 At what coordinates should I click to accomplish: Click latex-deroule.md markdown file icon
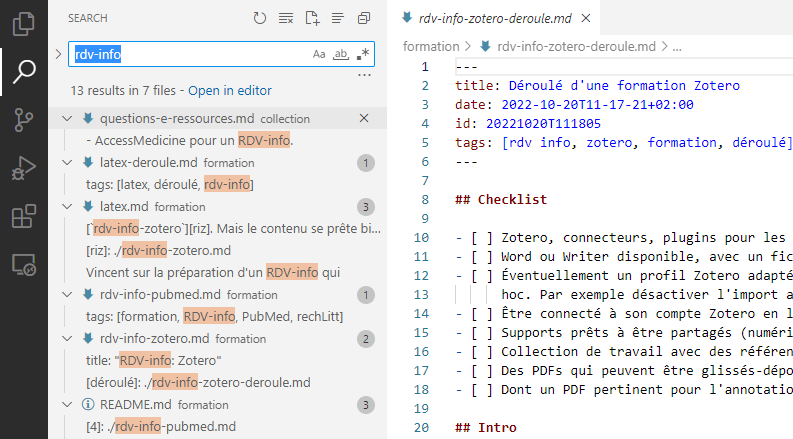(88, 162)
